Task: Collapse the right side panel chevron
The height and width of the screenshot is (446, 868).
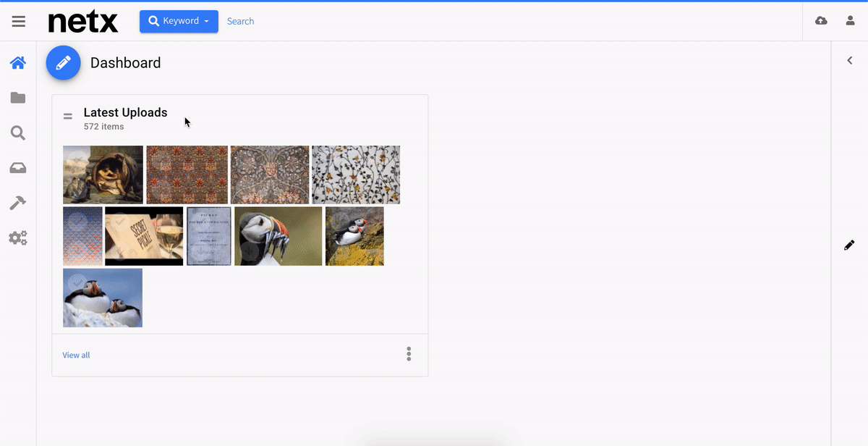Action: point(850,61)
